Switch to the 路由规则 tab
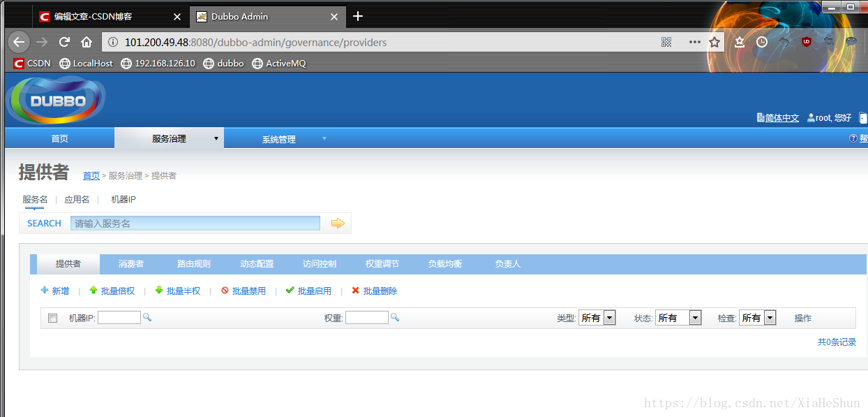Screen dimensions: 868x417 point(194,264)
